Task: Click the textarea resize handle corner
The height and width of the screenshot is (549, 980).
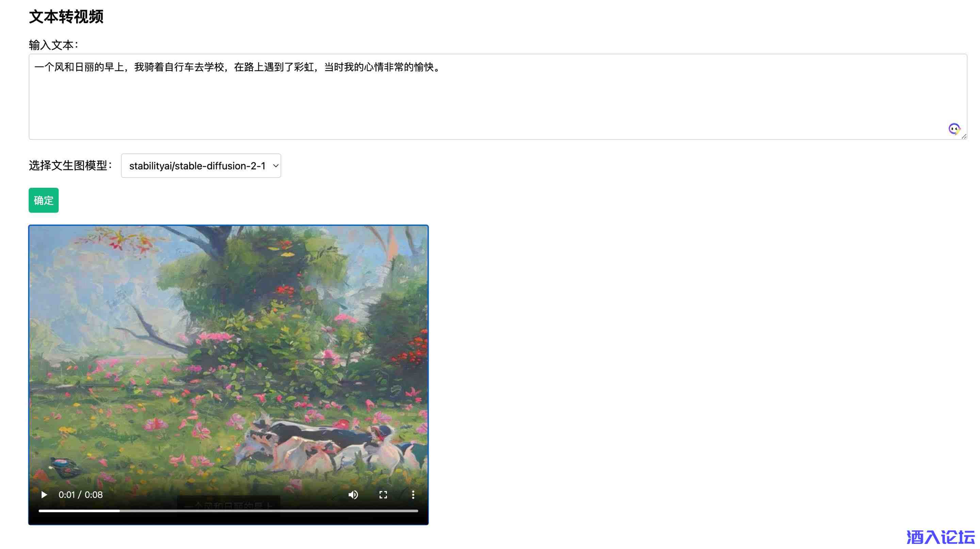Action: point(964,136)
